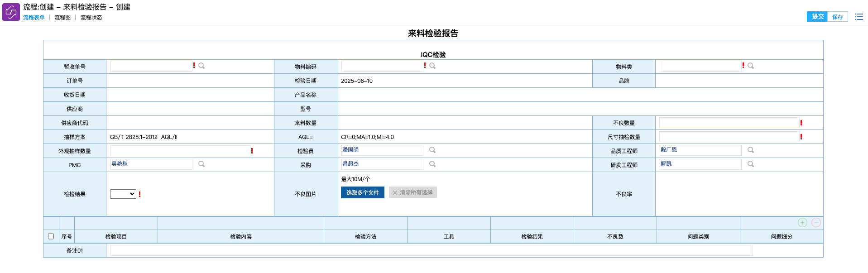This screenshot has width=868, height=273.
Task: Open the PMC user search icon
Action: [x=201, y=164]
